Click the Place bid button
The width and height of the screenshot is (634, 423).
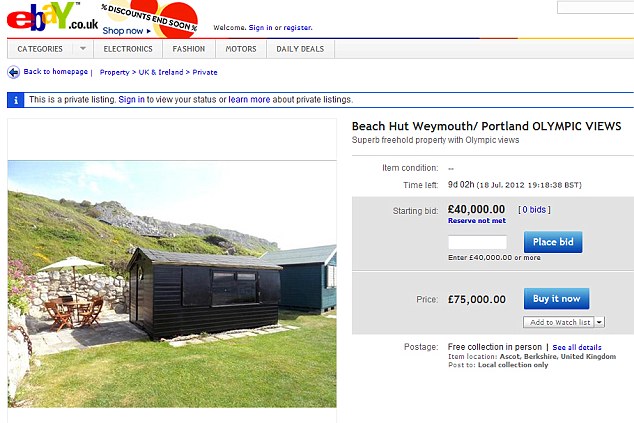click(552, 242)
